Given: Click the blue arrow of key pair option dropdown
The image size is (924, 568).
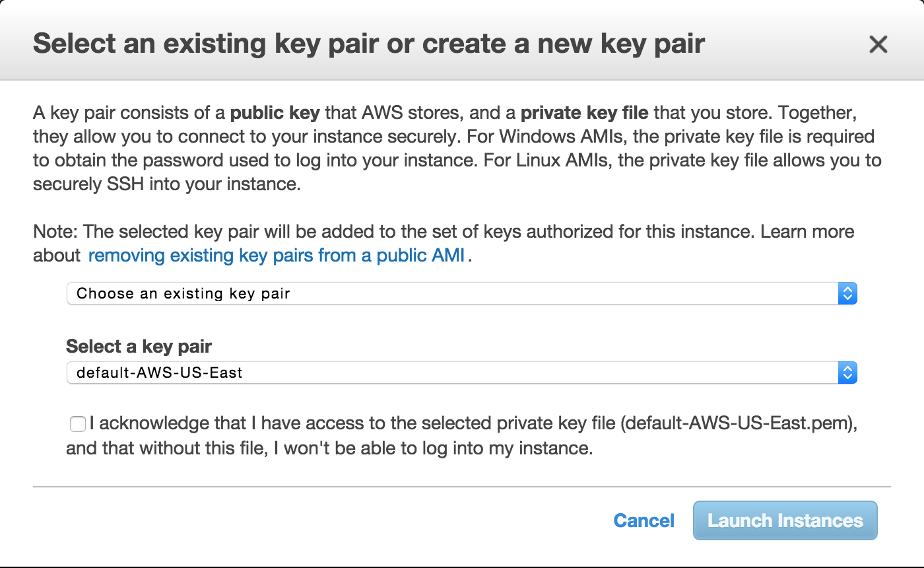Looking at the screenshot, I should [x=847, y=293].
